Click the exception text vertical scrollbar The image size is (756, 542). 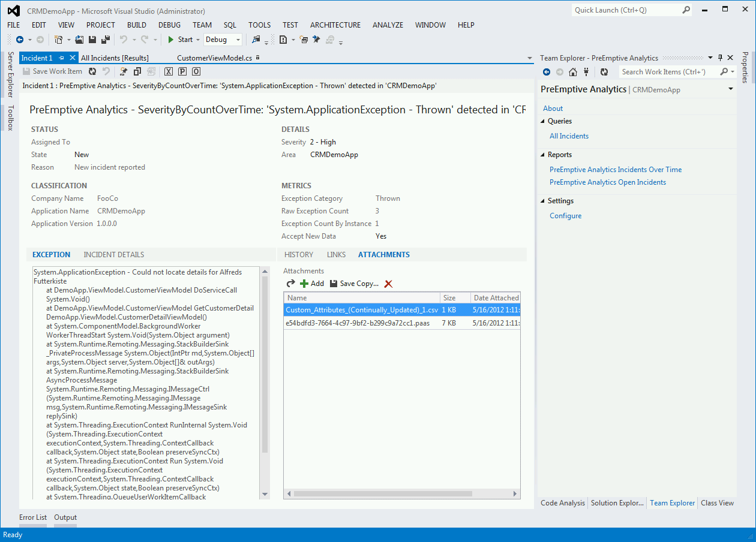pos(265,383)
